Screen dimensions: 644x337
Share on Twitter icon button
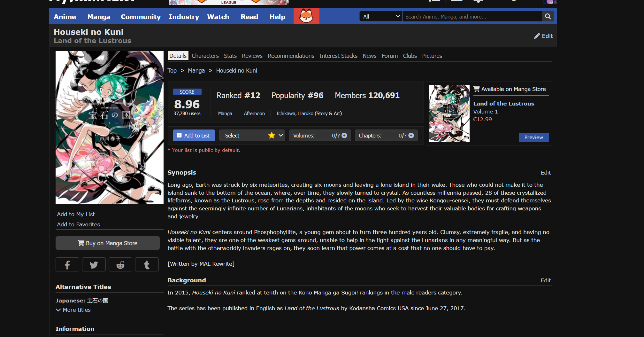(x=94, y=264)
